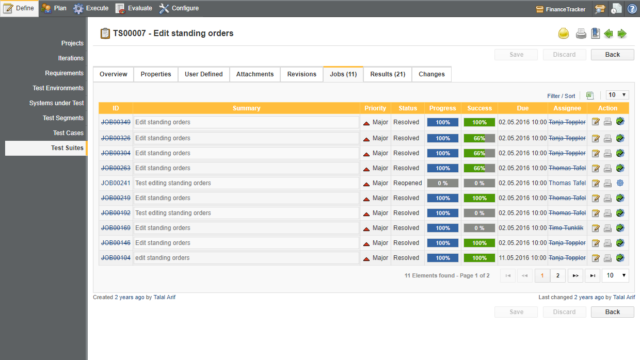Sort table by the Due column header
The width and height of the screenshot is (640, 360).
point(522,108)
